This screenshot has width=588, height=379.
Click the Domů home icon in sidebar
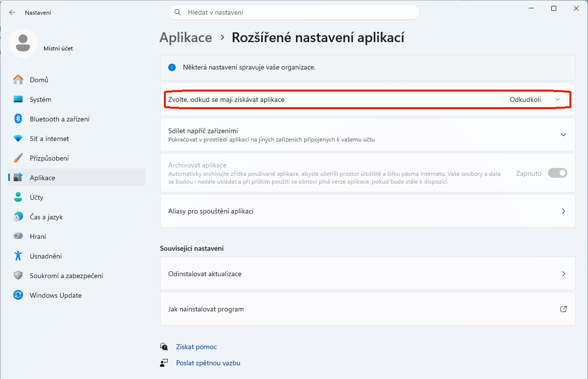pyautogui.click(x=18, y=80)
